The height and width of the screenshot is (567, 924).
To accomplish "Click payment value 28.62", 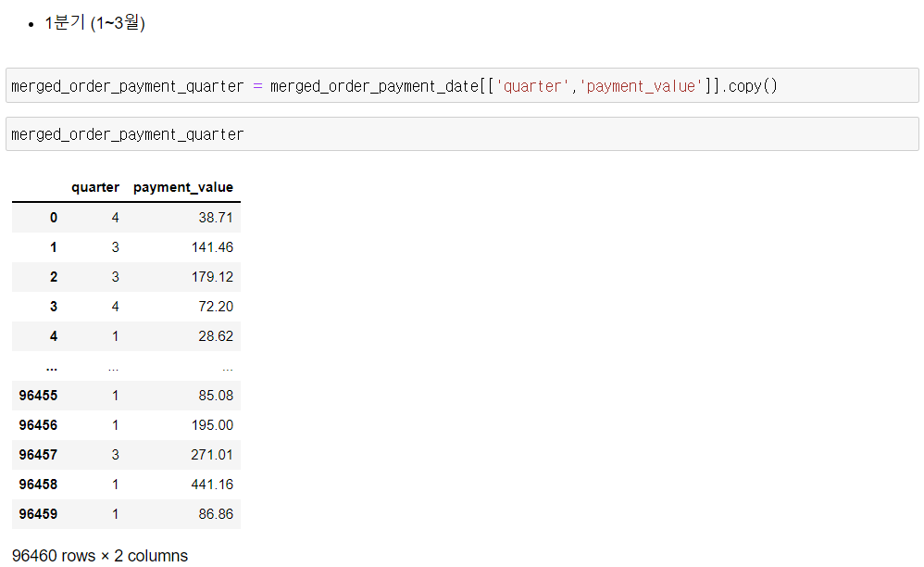I will (216, 336).
